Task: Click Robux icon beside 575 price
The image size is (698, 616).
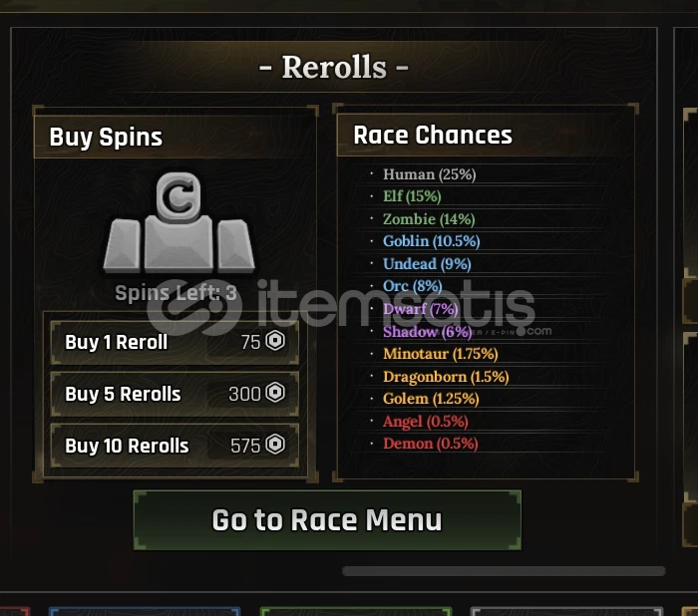Action: [275, 445]
